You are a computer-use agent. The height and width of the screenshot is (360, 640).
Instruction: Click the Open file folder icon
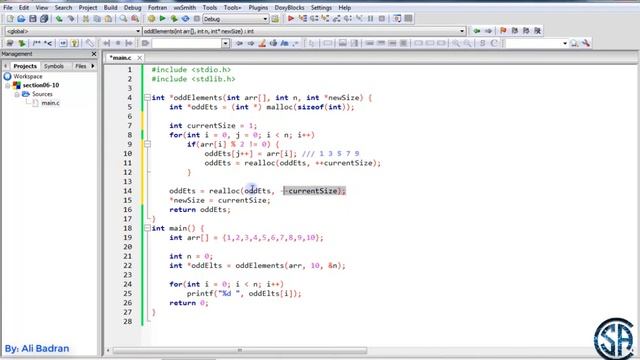pos(21,19)
